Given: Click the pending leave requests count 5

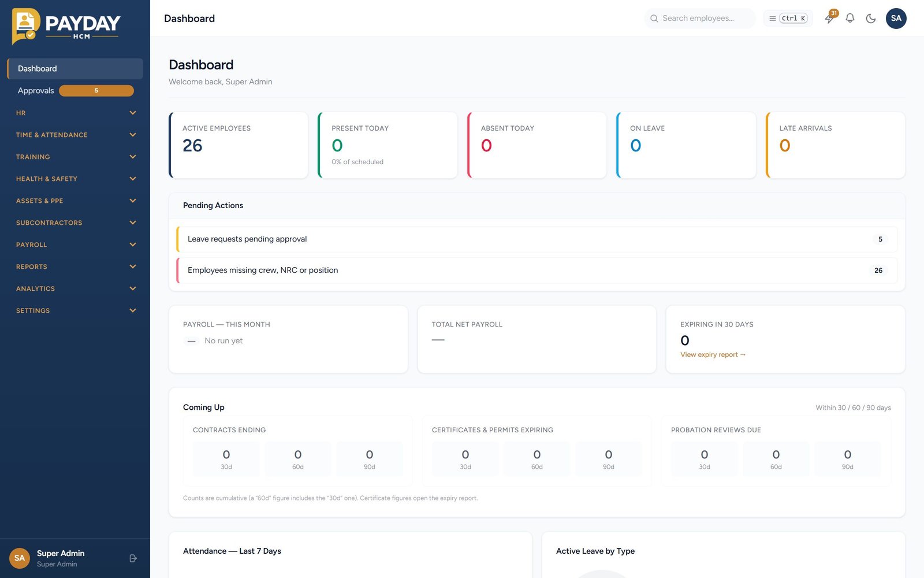Looking at the screenshot, I should (x=880, y=239).
